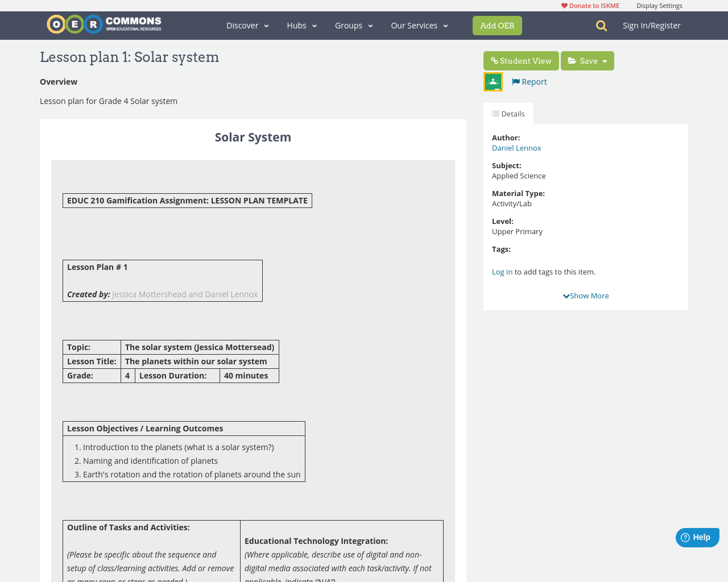
Task: Open the Hubs menu
Action: coord(301,24)
